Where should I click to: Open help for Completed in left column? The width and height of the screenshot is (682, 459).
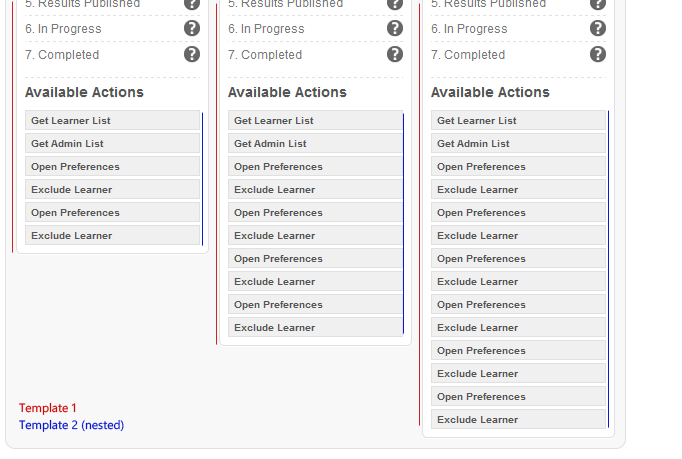tap(192, 54)
